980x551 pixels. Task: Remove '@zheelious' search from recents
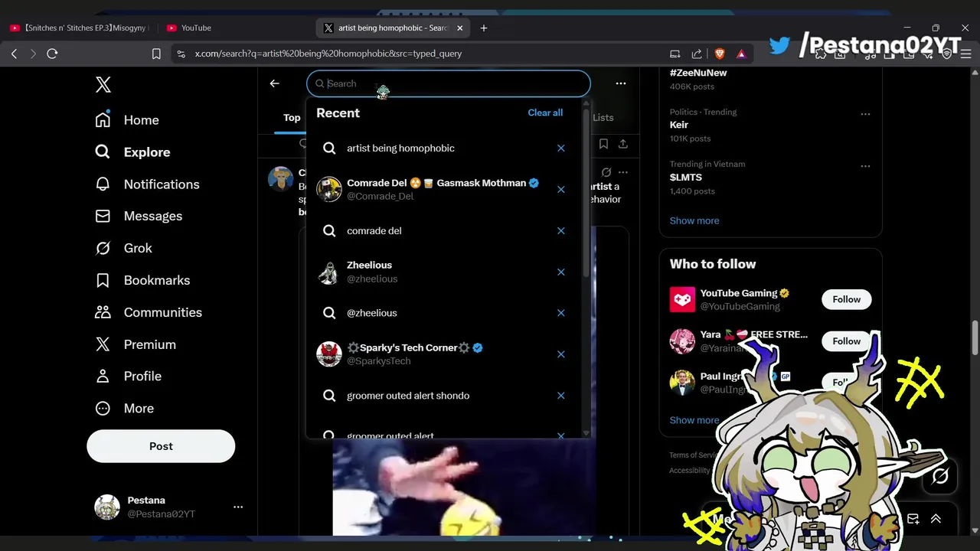coord(561,313)
